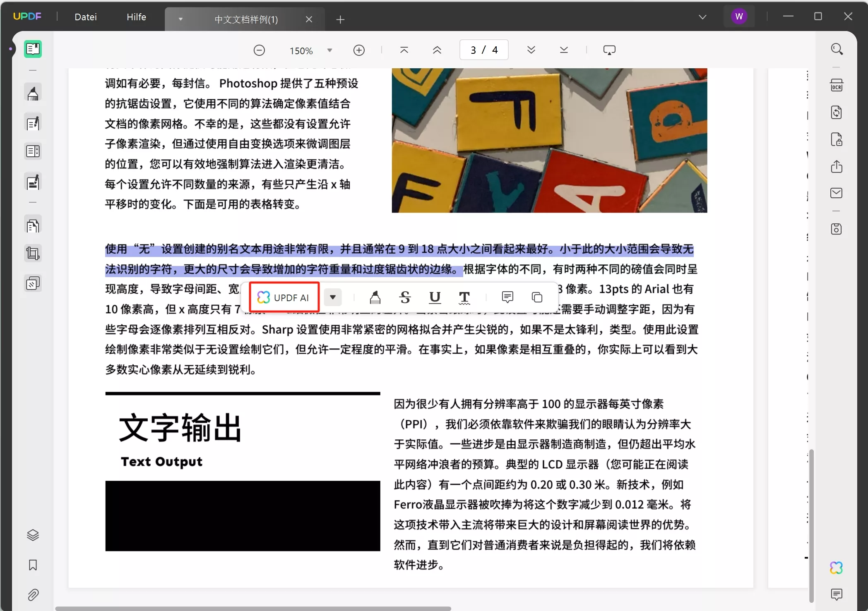Add a note comment to selection

click(507, 297)
